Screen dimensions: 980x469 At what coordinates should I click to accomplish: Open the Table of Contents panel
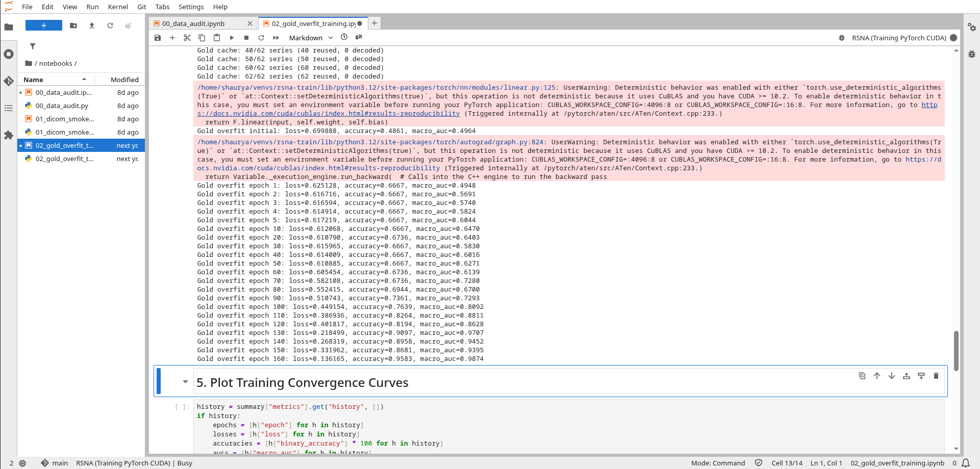pos(9,108)
